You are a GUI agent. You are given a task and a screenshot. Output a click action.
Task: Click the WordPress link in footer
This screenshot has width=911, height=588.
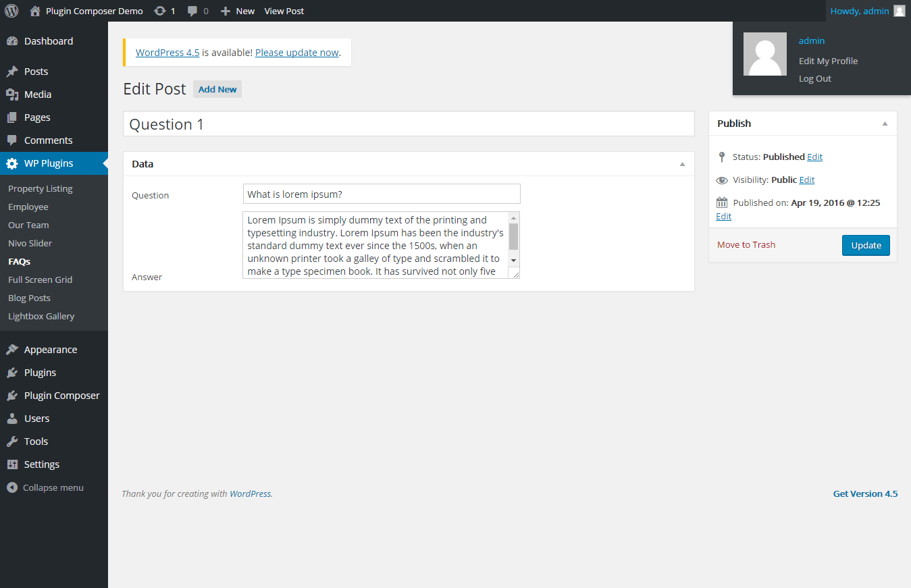(251, 493)
